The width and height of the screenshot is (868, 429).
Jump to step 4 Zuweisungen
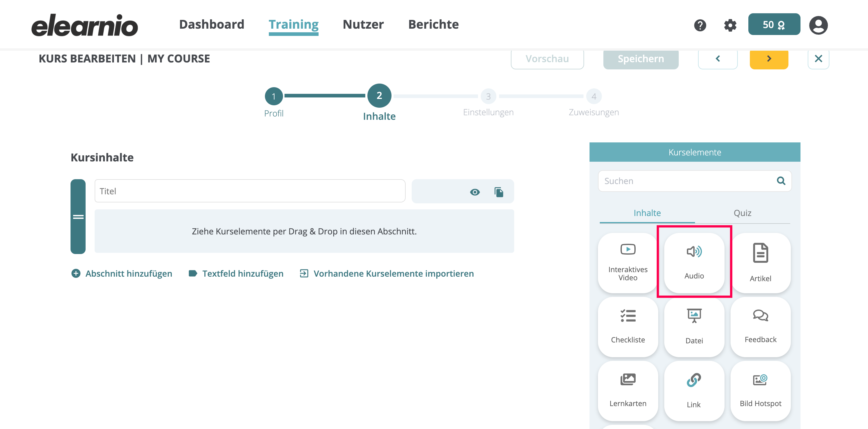594,97
